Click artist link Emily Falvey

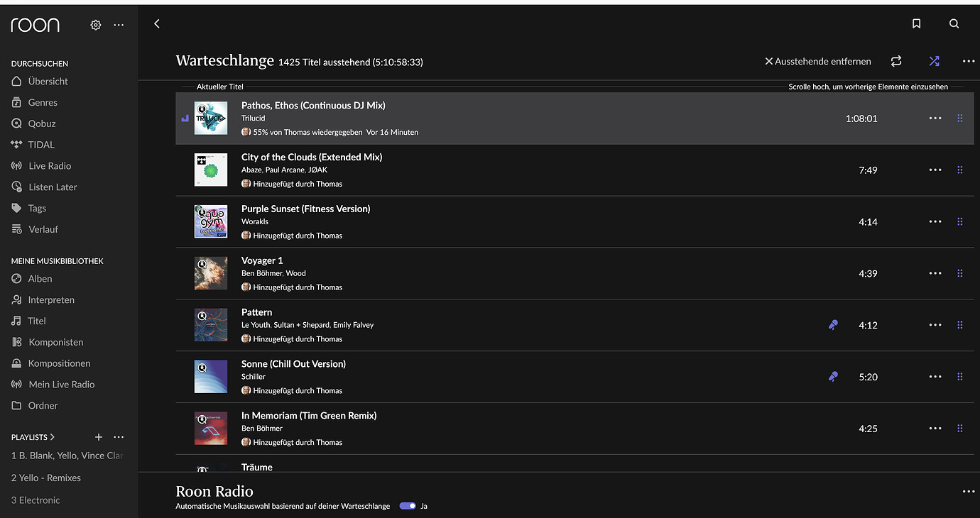(x=353, y=325)
